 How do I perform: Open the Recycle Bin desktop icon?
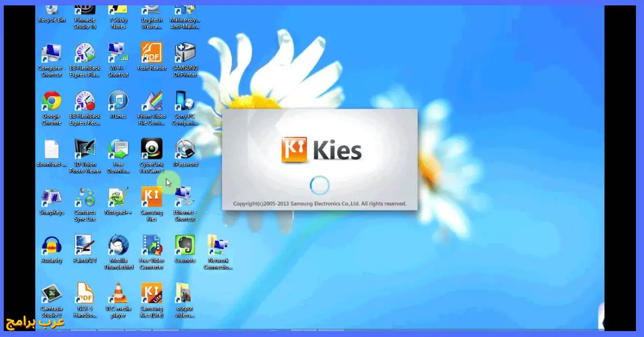click(x=52, y=13)
